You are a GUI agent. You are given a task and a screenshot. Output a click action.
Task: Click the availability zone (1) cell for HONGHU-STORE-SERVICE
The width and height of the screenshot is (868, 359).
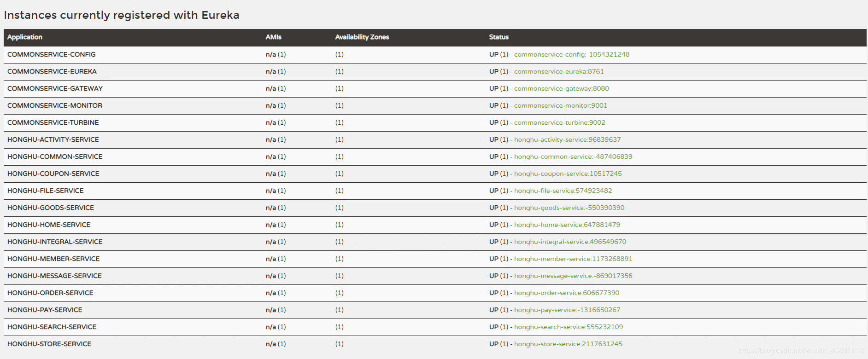[340, 344]
